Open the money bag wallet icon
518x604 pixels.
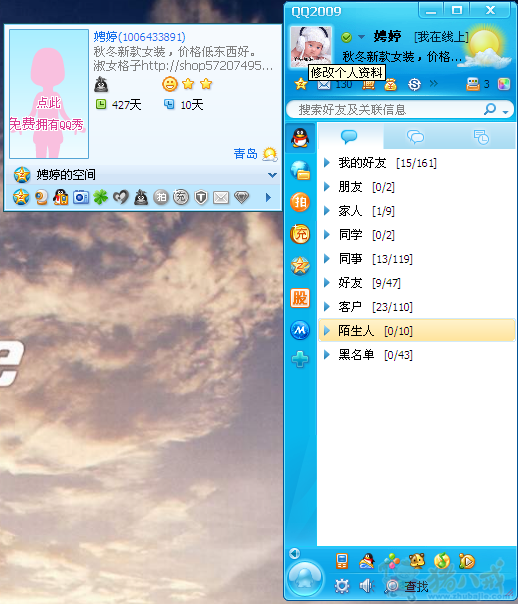coord(391,84)
